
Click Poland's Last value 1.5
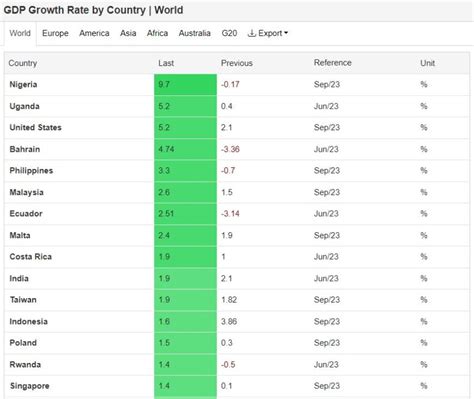[164, 343]
